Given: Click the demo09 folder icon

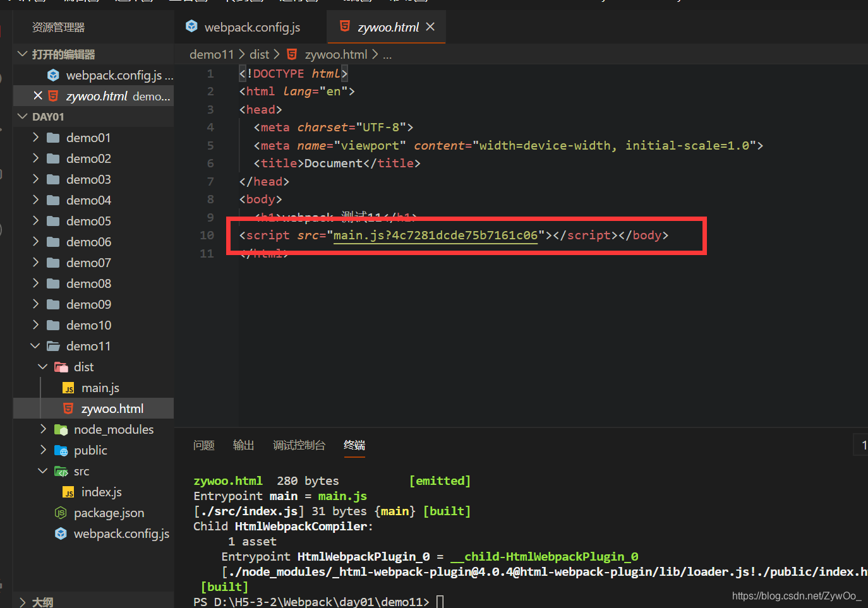Looking at the screenshot, I should [x=54, y=304].
